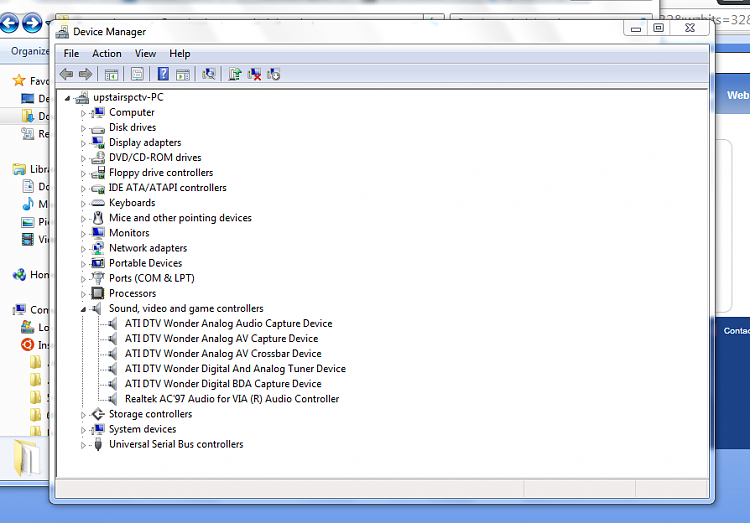Expand the DVD/CD-ROM drives category

coord(83,158)
